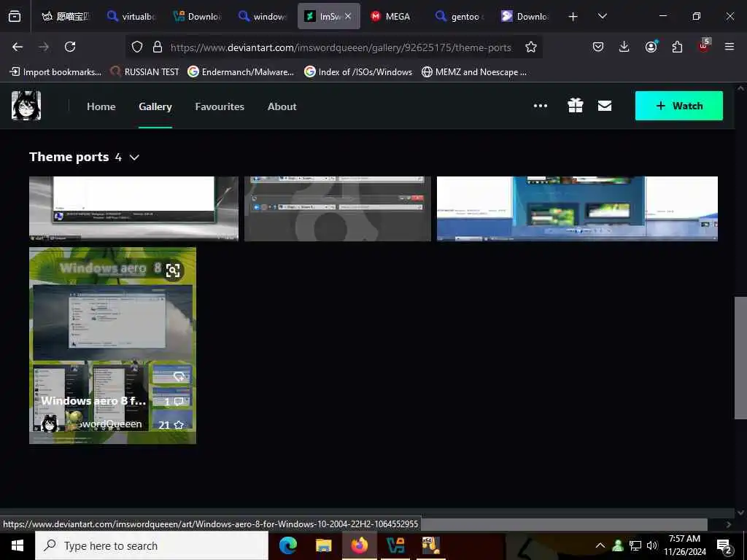The height and width of the screenshot is (560, 747).
Task: Open the dark gray window theme thumbnail
Action: pos(338,209)
